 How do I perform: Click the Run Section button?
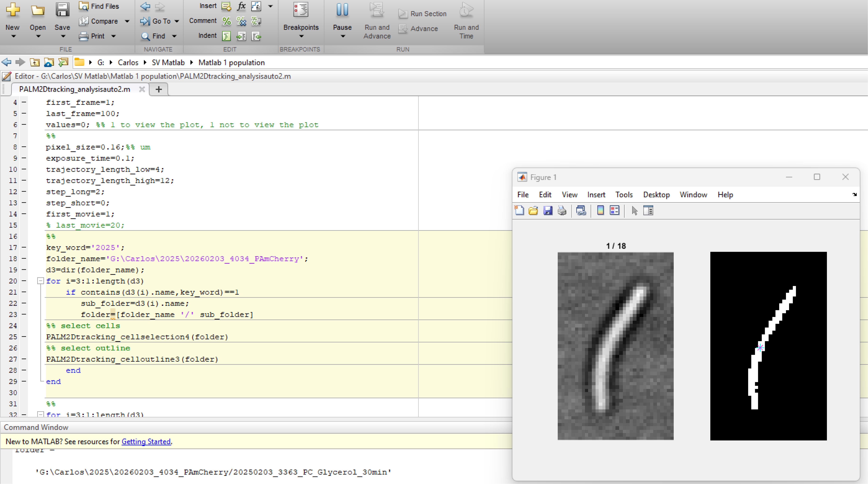point(423,14)
